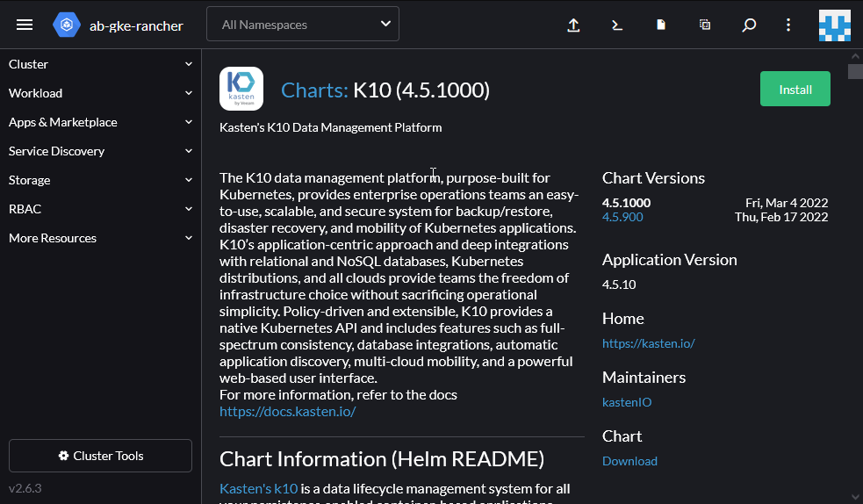Open the resource search magnifier icon
This screenshot has width=863, height=504.
coord(749,25)
